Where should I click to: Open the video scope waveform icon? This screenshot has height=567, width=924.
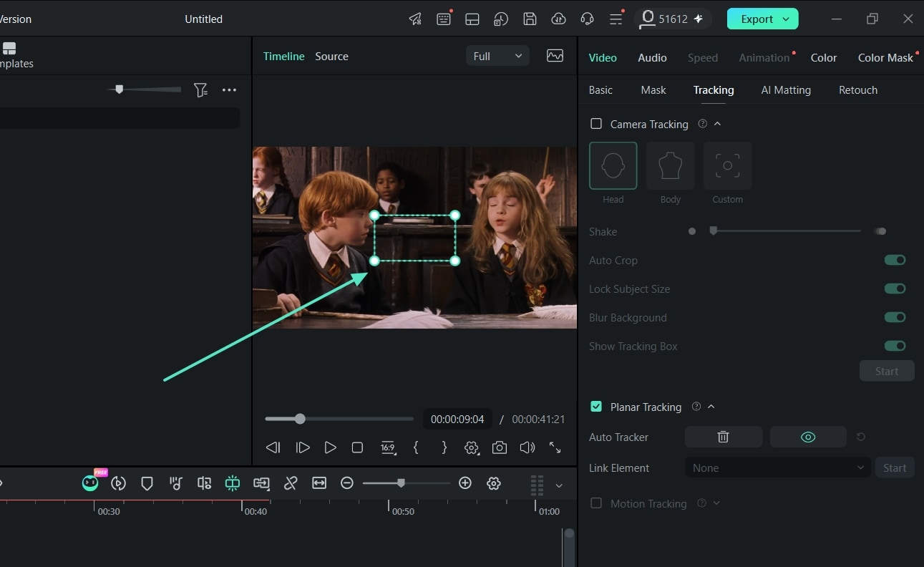click(x=555, y=56)
